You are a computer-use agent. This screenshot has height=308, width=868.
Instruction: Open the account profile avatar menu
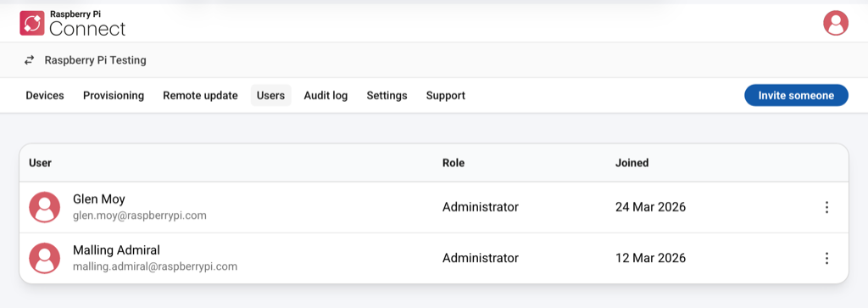[835, 23]
